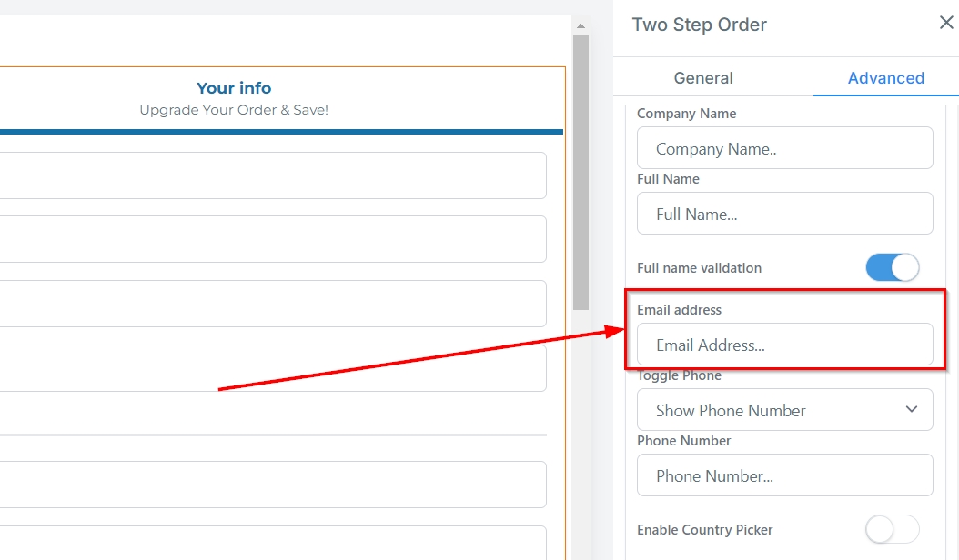Click the Email Address input box
Image resolution: width=959 pixels, height=560 pixels.
pyautogui.click(x=784, y=345)
